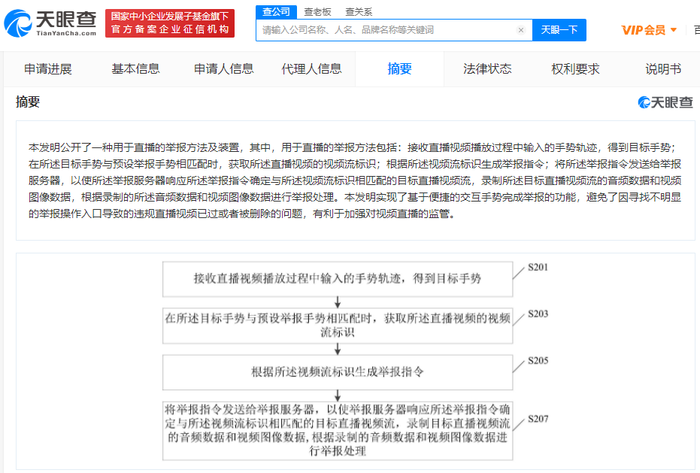Go to the 代理人信息 section tab
Viewport: 700px width, 473px height.
tap(312, 69)
